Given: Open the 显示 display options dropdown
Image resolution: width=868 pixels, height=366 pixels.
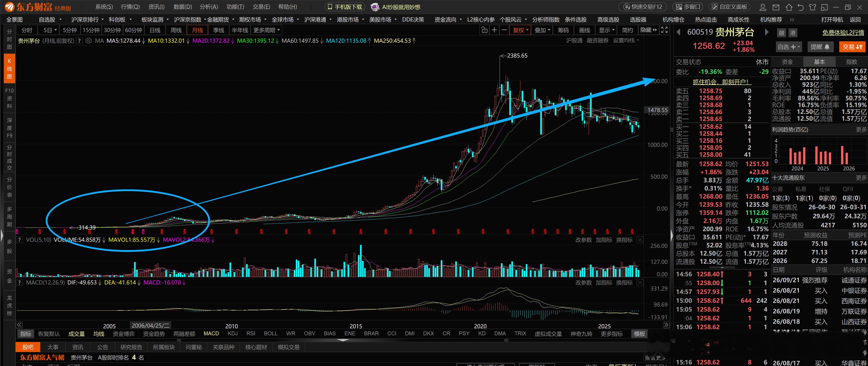Looking at the screenshot, I should pos(606,30).
